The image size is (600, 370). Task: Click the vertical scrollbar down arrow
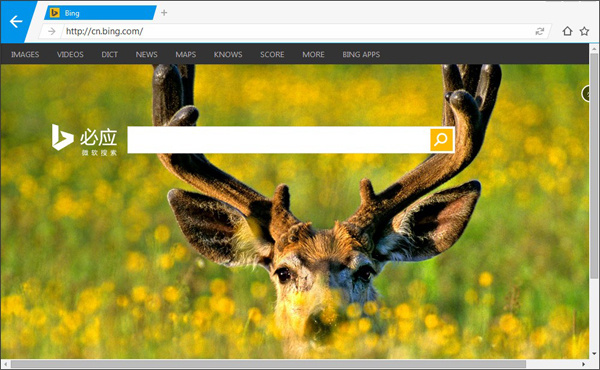593,354
